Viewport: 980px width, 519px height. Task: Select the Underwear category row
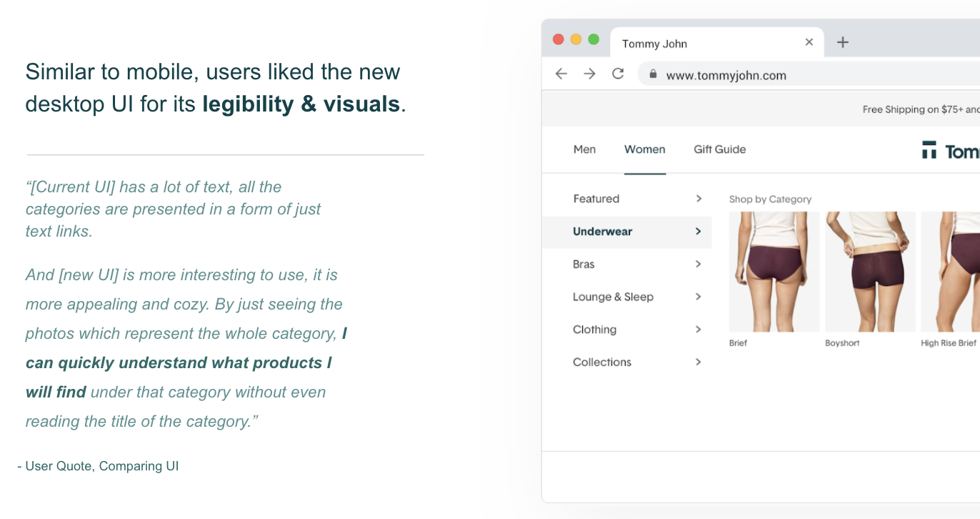pyautogui.click(x=627, y=232)
